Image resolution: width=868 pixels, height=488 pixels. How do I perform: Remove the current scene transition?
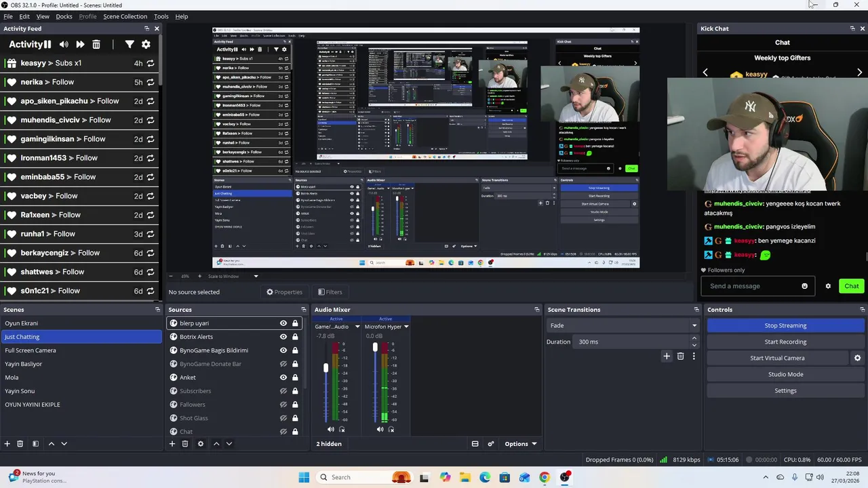click(680, 356)
